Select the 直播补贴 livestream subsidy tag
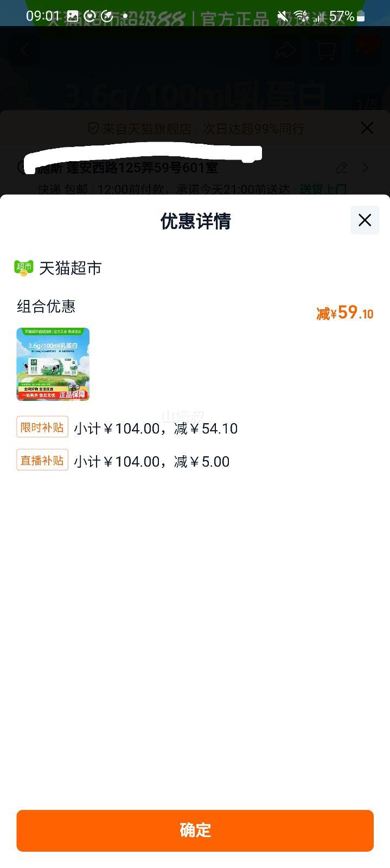 click(42, 461)
